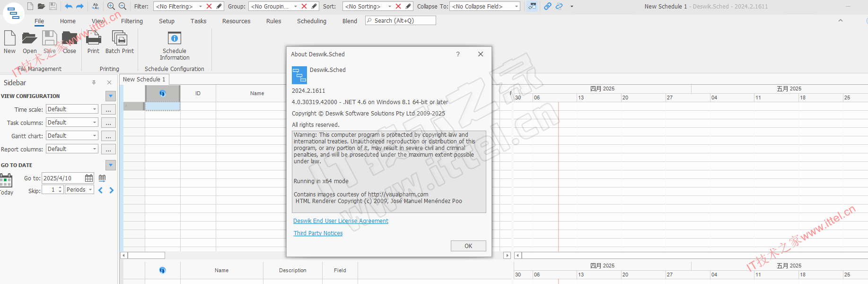Open the Gantt chart dropdown
The height and width of the screenshot is (284, 868).
point(95,136)
